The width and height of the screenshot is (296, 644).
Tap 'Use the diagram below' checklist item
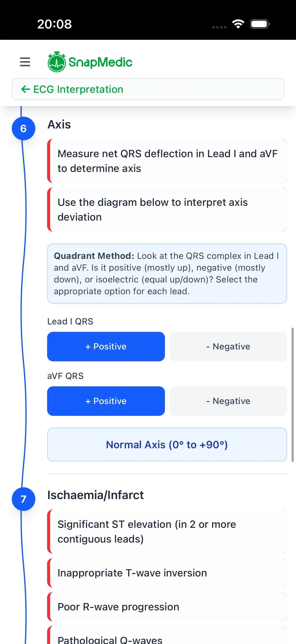(167, 210)
